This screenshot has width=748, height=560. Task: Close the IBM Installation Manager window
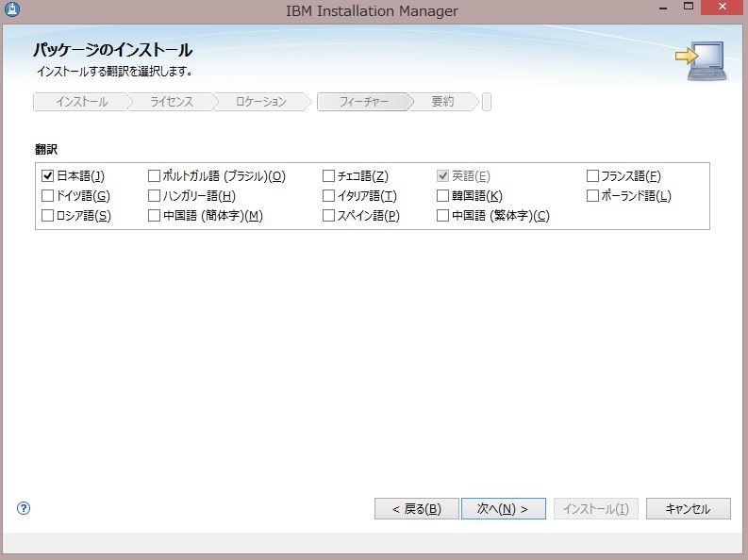(x=723, y=8)
